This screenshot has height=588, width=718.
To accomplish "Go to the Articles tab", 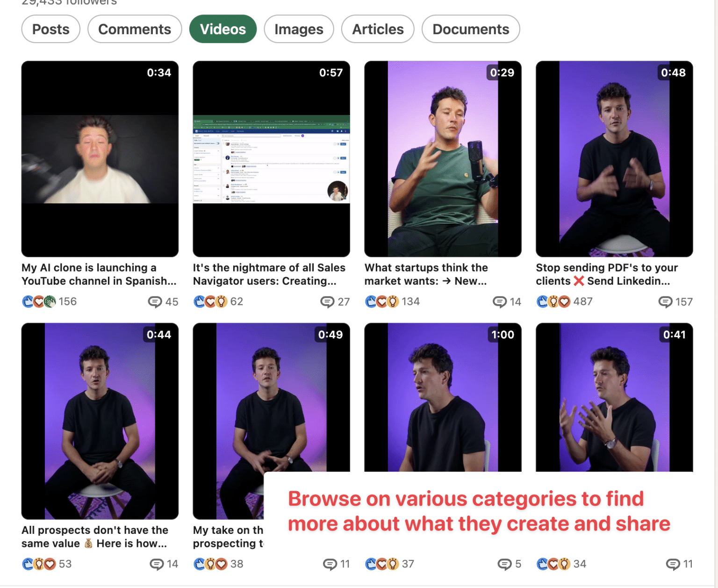I will (378, 29).
